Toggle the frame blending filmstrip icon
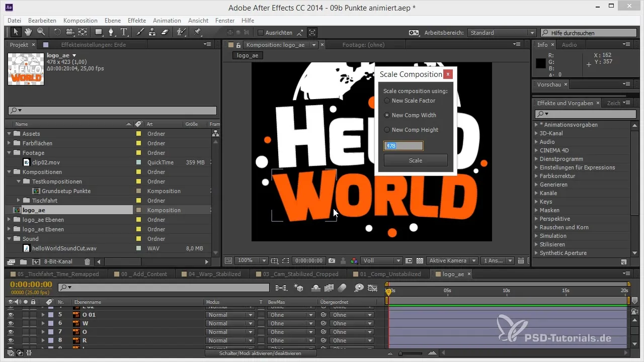 coord(330,288)
